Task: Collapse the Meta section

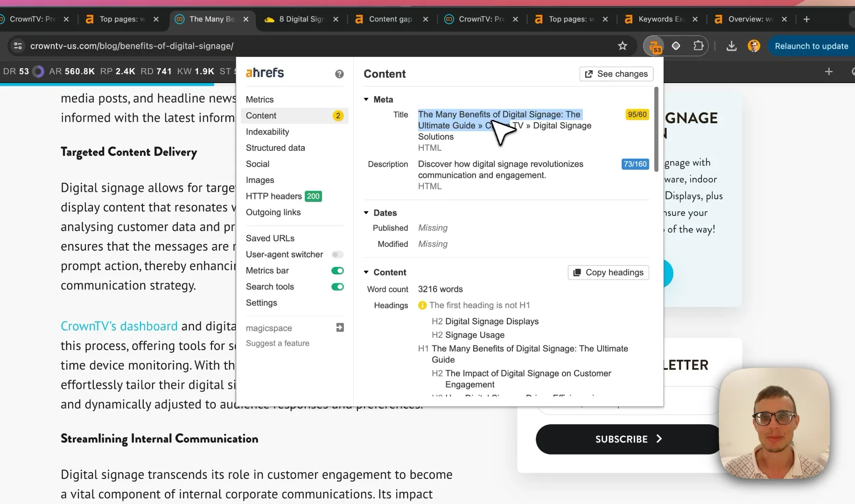Action: [366, 99]
